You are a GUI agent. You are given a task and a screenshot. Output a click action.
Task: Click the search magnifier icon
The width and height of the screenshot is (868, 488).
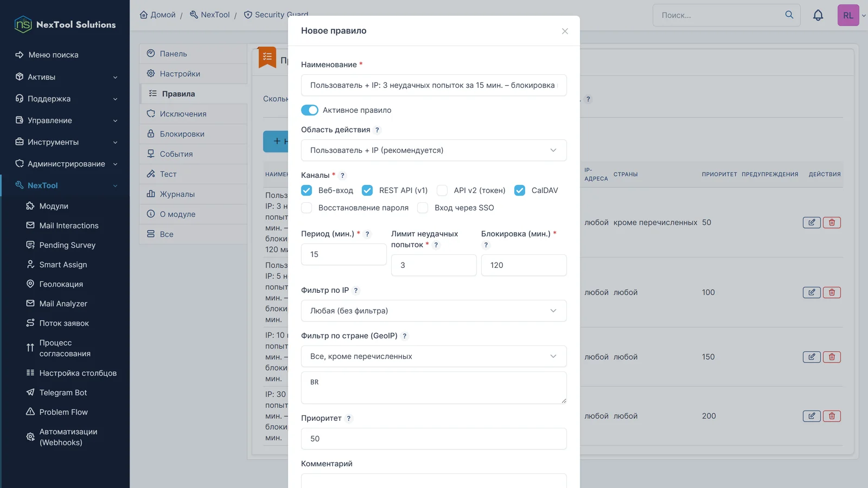click(x=789, y=15)
